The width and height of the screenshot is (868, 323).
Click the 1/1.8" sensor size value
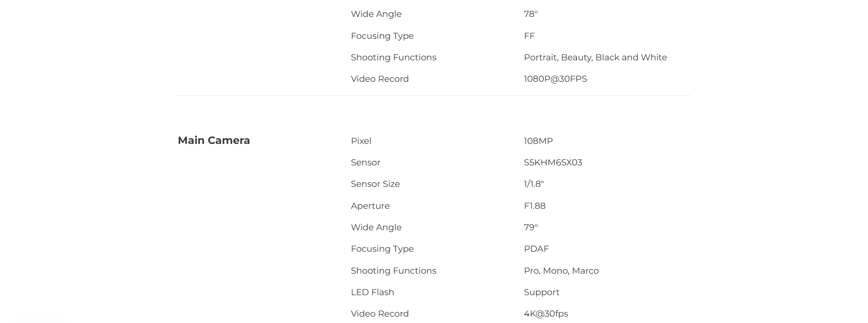point(534,184)
